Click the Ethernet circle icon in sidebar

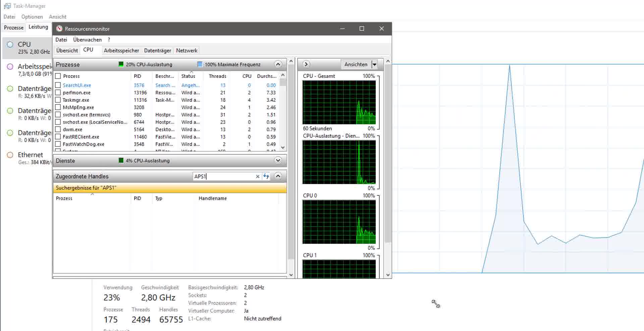pyautogui.click(x=10, y=155)
